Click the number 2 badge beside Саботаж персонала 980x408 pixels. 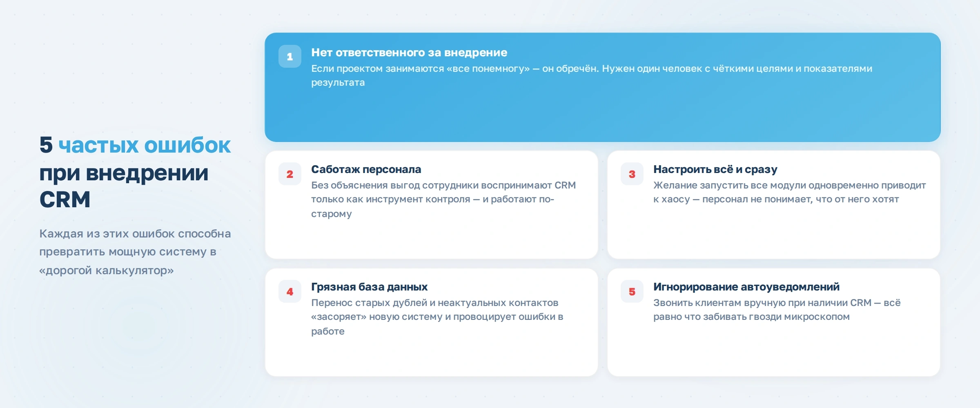point(290,174)
